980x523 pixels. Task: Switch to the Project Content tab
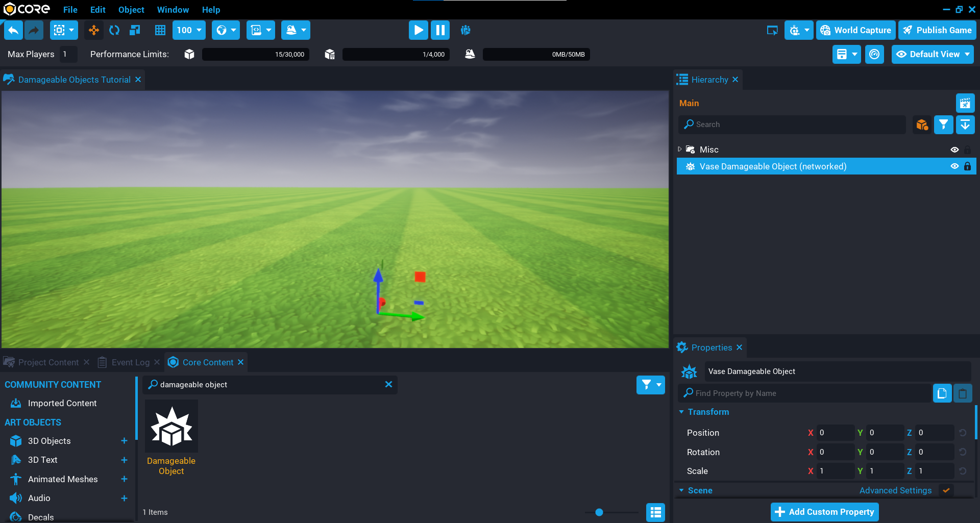[x=48, y=362]
